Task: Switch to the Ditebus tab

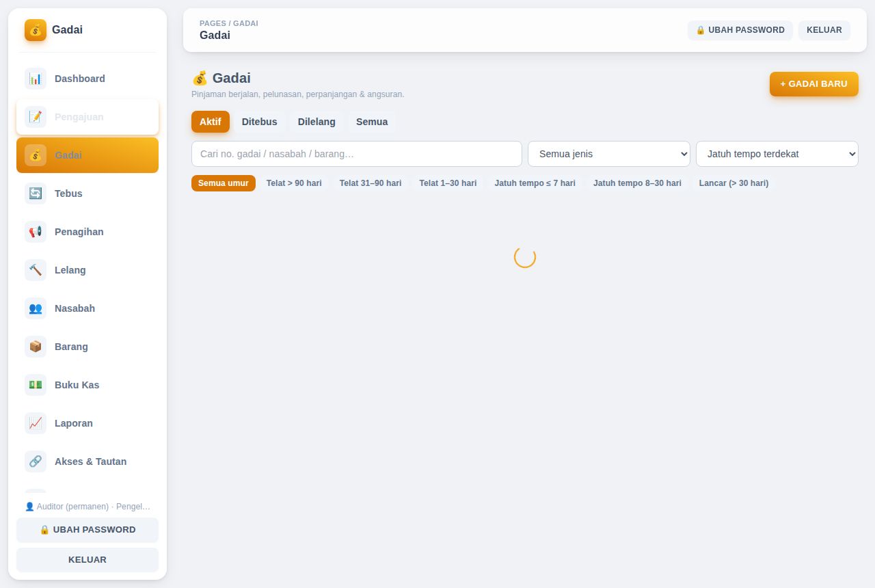Action: 260,122
